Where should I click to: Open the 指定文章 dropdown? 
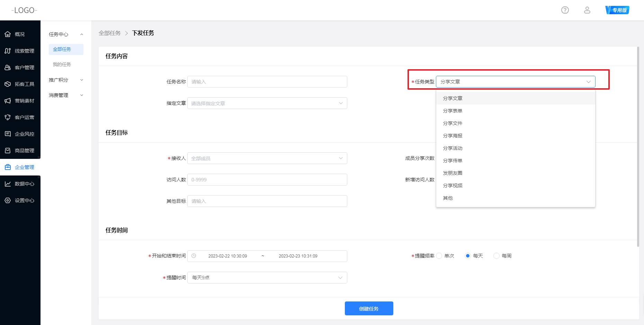tap(267, 103)
